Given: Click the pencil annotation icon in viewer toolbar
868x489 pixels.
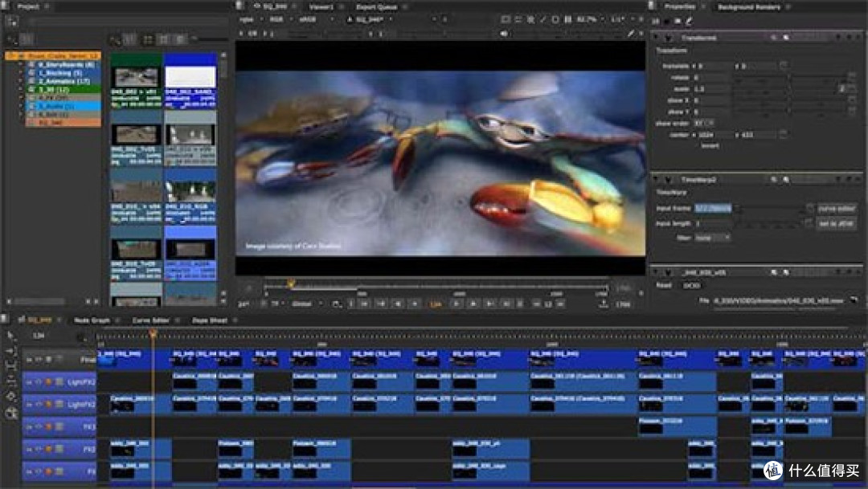Looking at the screenshot, I should click(631, 34).
